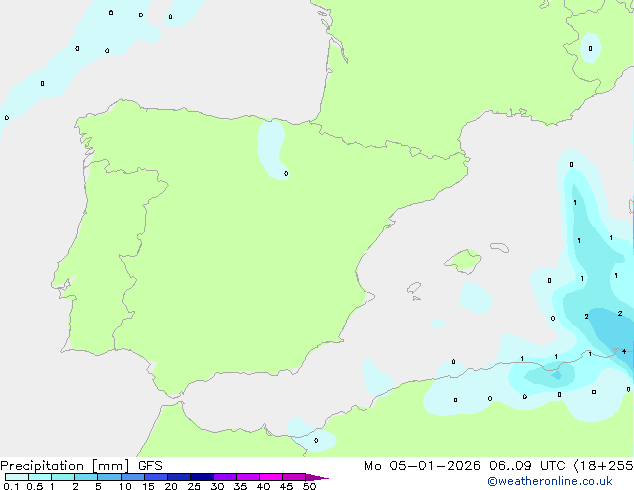Viewport: 634px width, 490px height.
Task: Click the '(18+255' forecast run text
Action: [604, 466]
